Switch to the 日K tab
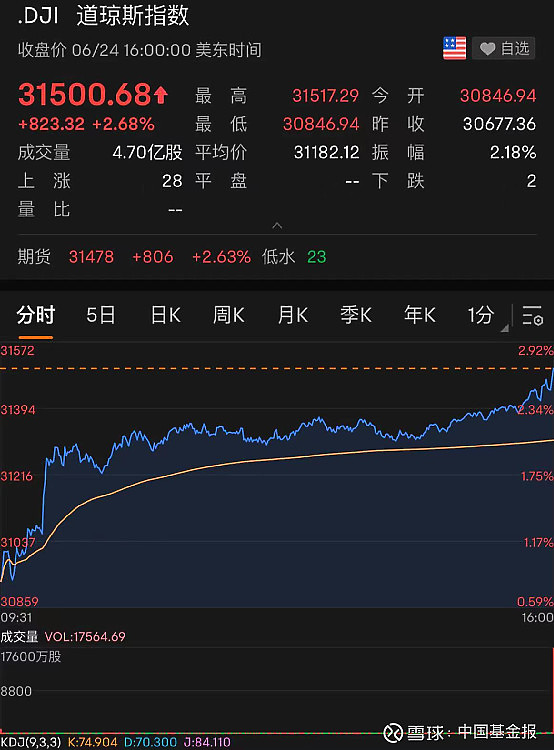The image size is (554, 750). 166,315
